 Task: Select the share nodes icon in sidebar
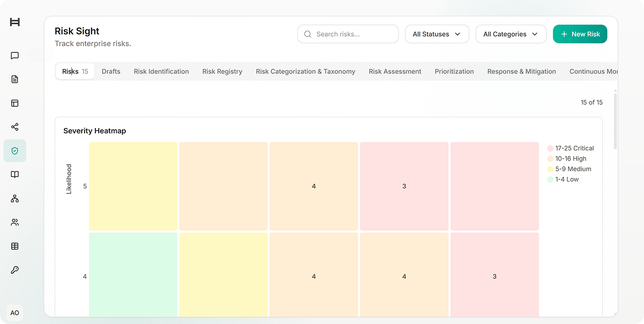(15, 127)
